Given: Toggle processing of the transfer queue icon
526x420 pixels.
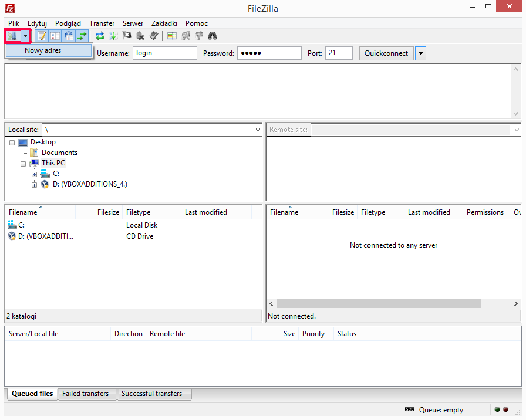Looking at the screenshot, I should (113, 36).
